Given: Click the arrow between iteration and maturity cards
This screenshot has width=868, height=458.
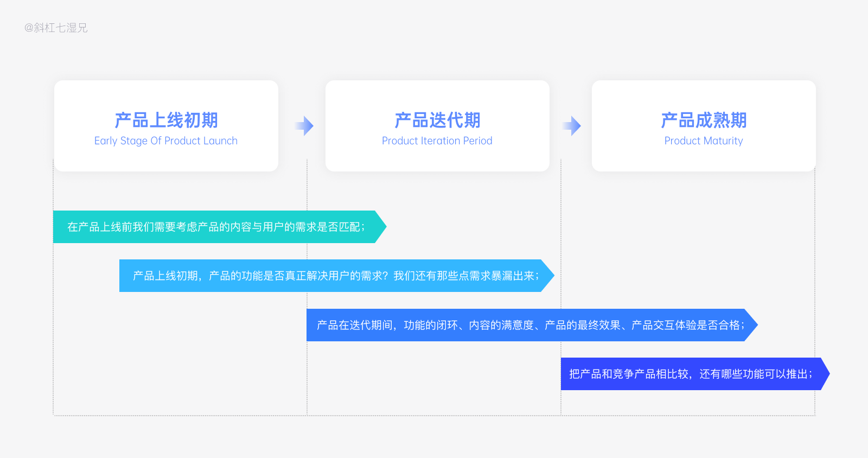Looking at the screenshot, I should tap(572, 126).
